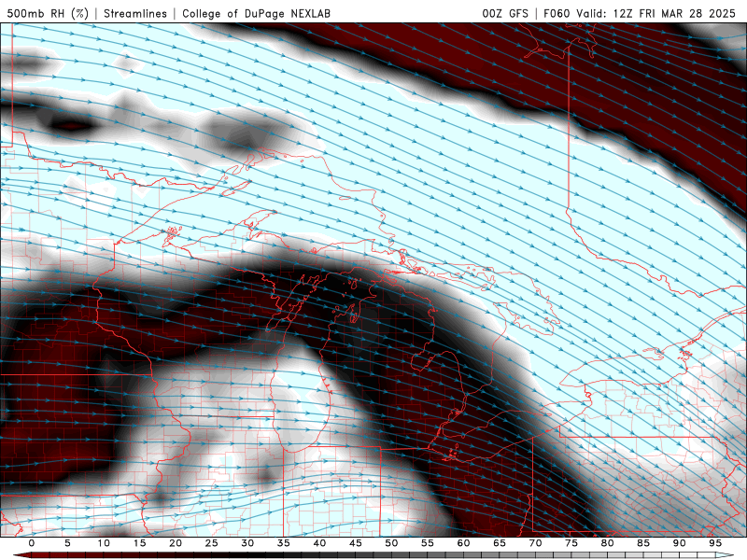Click the colorbar label "60"
The width and height of the screenshot is (747, 560).
tap(463, 543)
